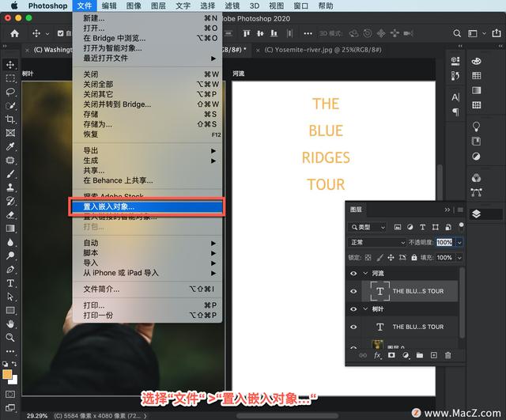The image size is (506, 420).
Task: Toggle Quick Mask mode icon
Action: click(10, 394)
